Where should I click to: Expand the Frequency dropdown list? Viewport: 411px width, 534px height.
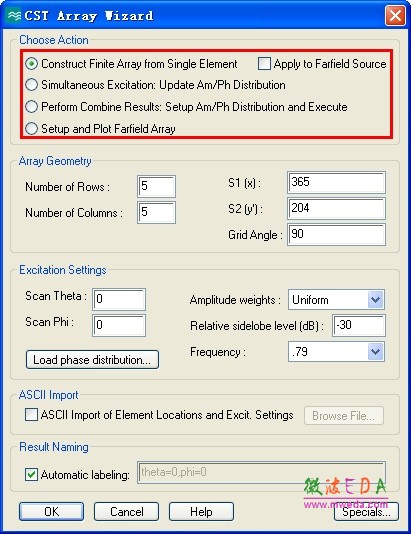click(x=376, y=351)
